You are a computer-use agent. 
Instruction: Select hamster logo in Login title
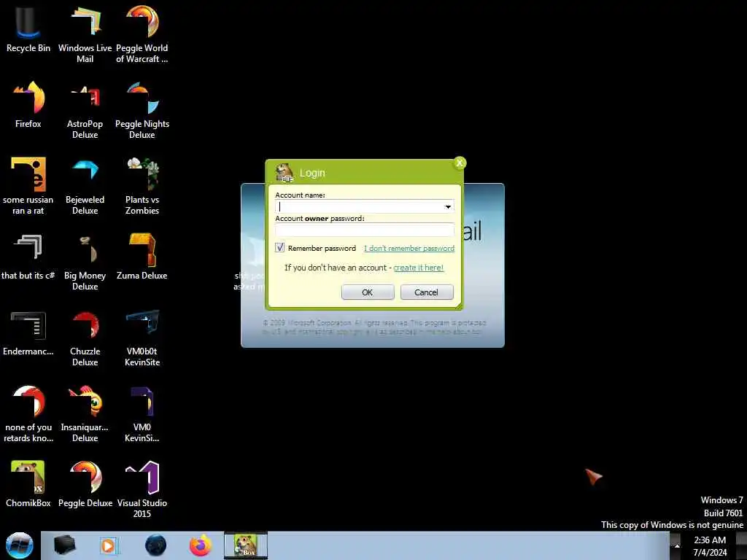click(x=285, y=172)
